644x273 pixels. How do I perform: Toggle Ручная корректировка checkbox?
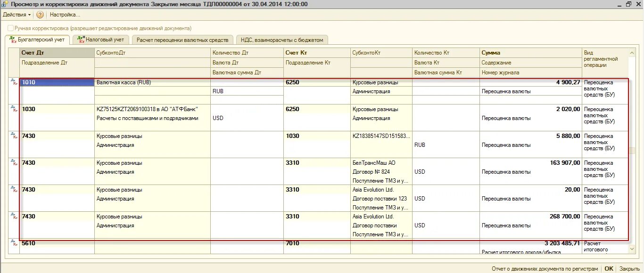11,28
